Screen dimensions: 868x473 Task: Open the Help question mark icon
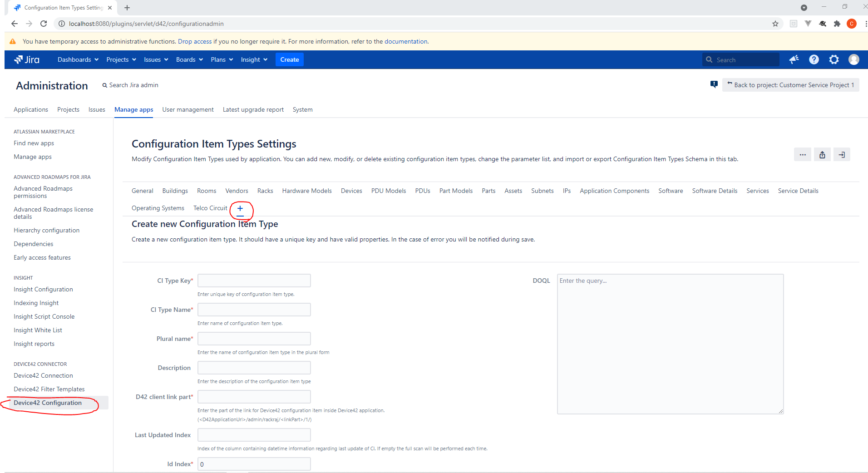pyautogui.click(x=814, y=59)
